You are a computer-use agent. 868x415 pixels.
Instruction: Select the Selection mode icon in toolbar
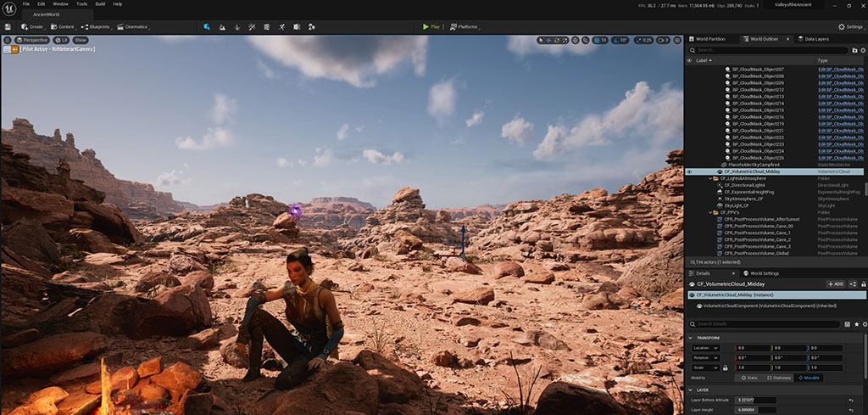point(207,26)
